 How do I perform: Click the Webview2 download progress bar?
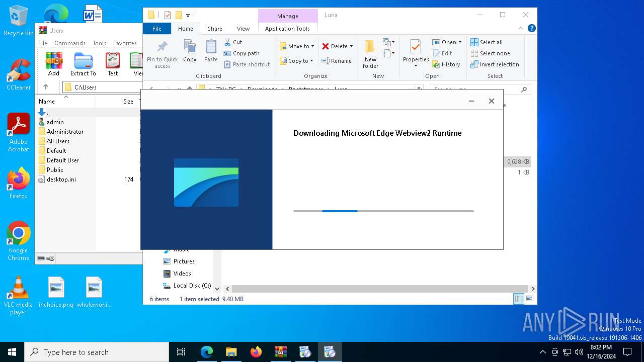click(383, 211)
